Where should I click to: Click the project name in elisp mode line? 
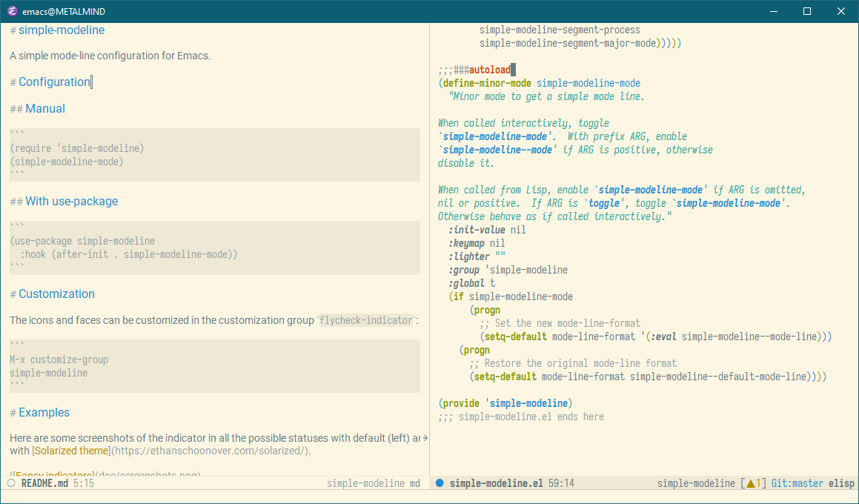coord(696,483)
